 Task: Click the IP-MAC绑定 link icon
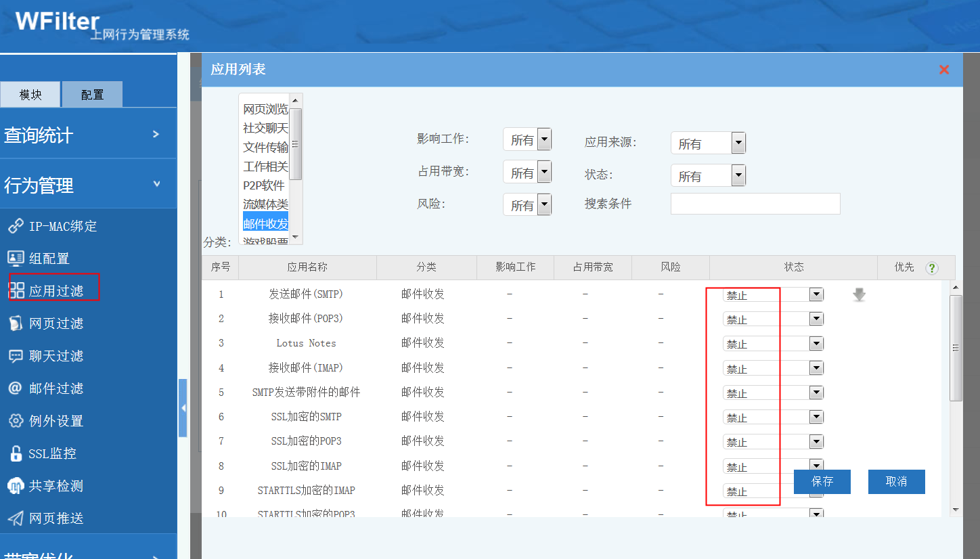tap(16, 226)
